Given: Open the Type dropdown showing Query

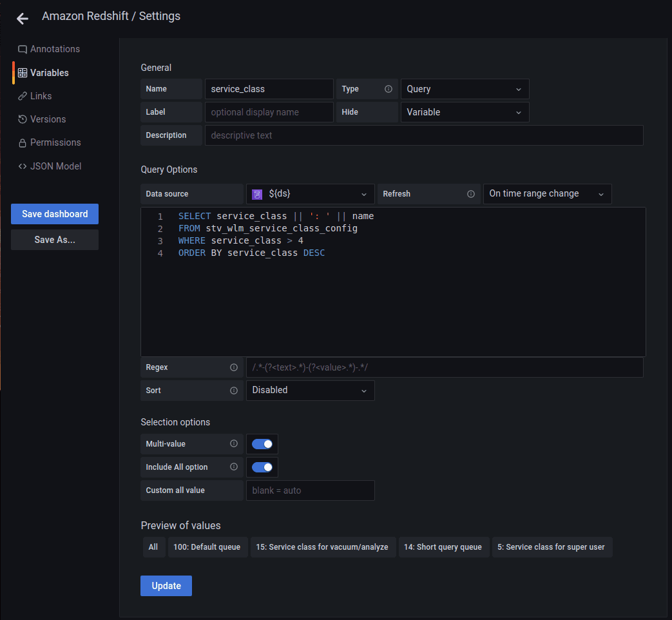Looking at the screenshot, I should [x=465, y=89].
